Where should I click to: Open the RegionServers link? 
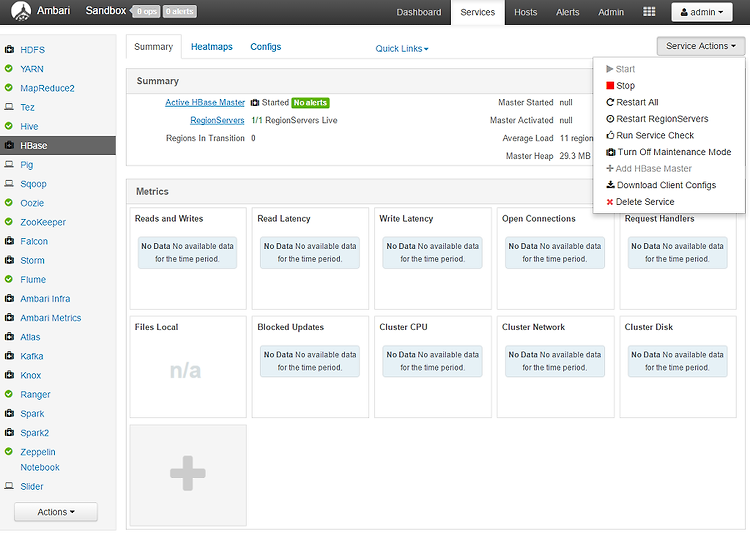pos(217,120)
